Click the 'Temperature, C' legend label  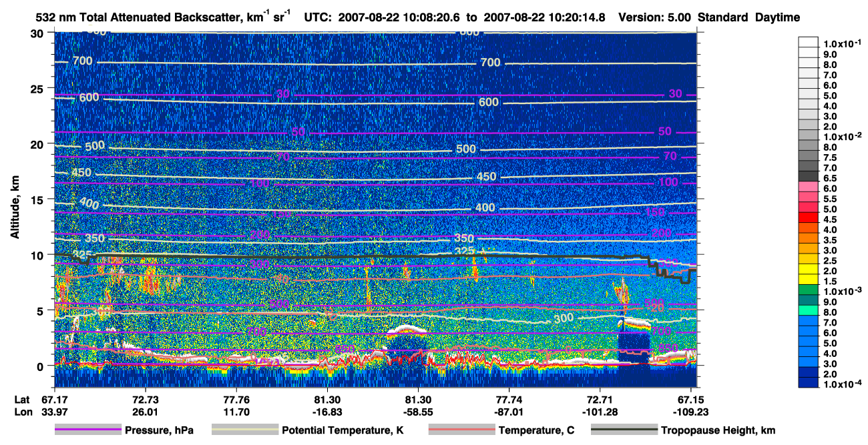coord(536,430)
